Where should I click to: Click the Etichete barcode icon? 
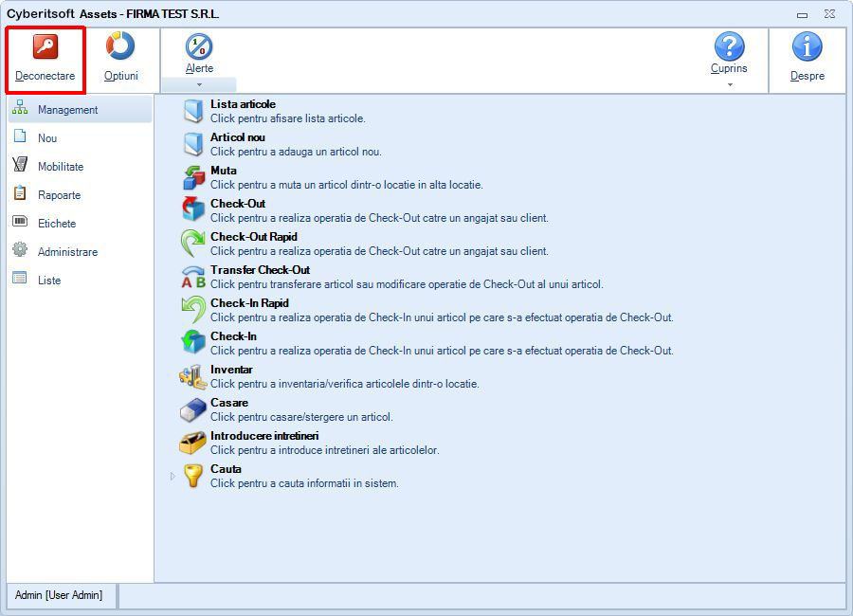tap(20, 221)
